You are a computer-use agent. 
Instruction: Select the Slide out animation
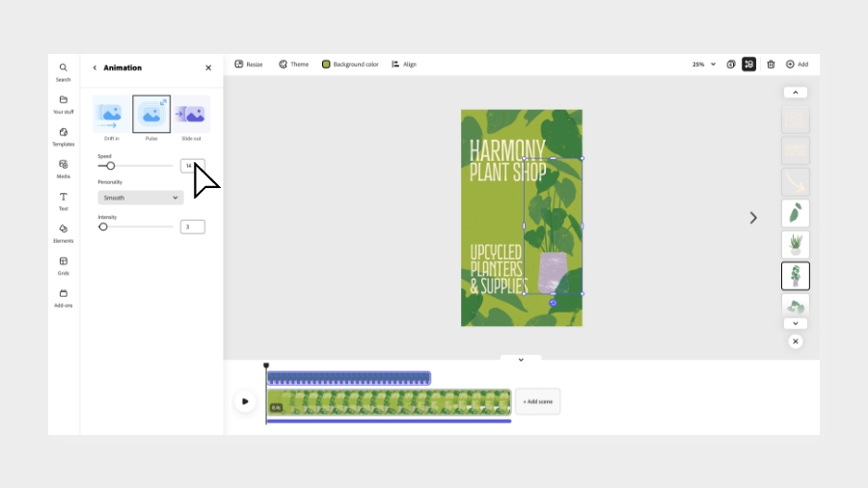(x=191, y=115)
